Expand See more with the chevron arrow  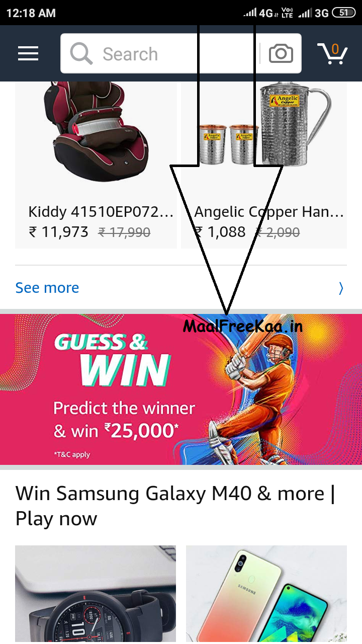341,288
